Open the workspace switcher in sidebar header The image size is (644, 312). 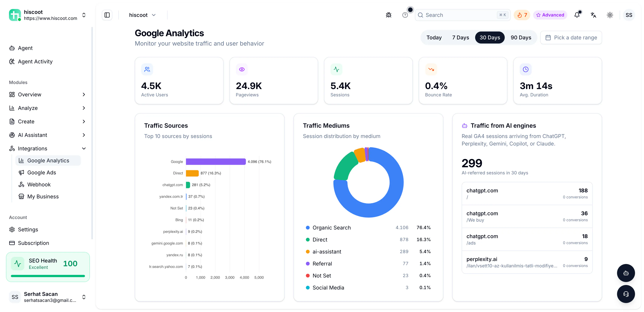click(48, 15)
